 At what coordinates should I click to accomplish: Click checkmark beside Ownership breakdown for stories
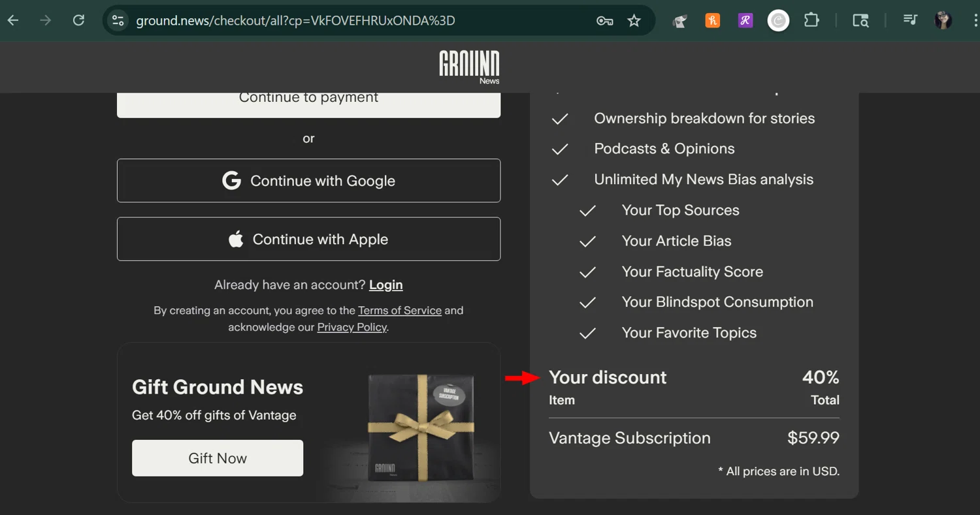[560, 119]
